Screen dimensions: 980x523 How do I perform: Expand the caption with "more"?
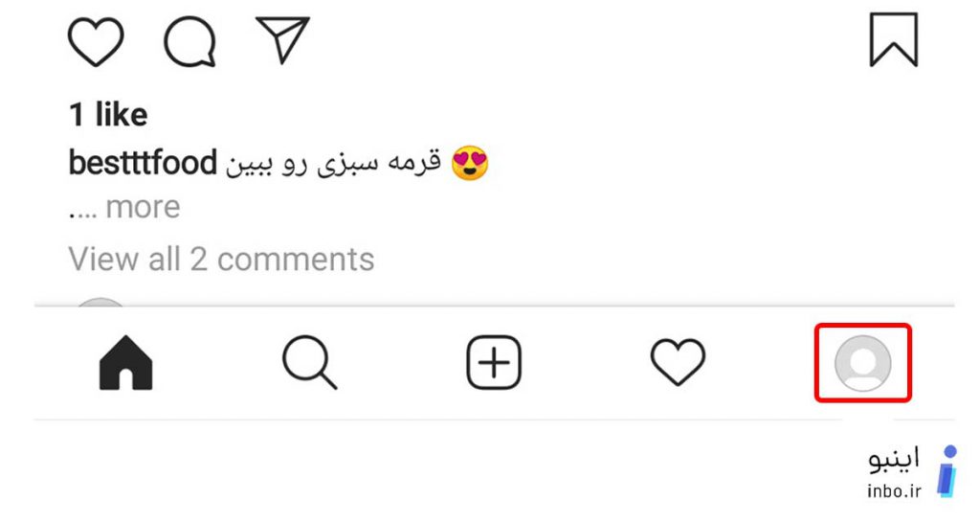[x=144, y=207]
